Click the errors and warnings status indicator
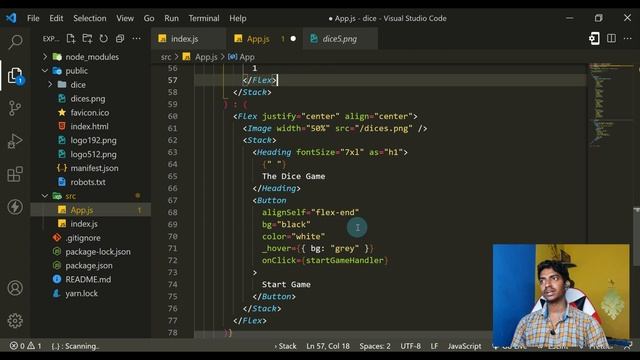This screenshot has height=360, width=640. (x=25, y=346)
